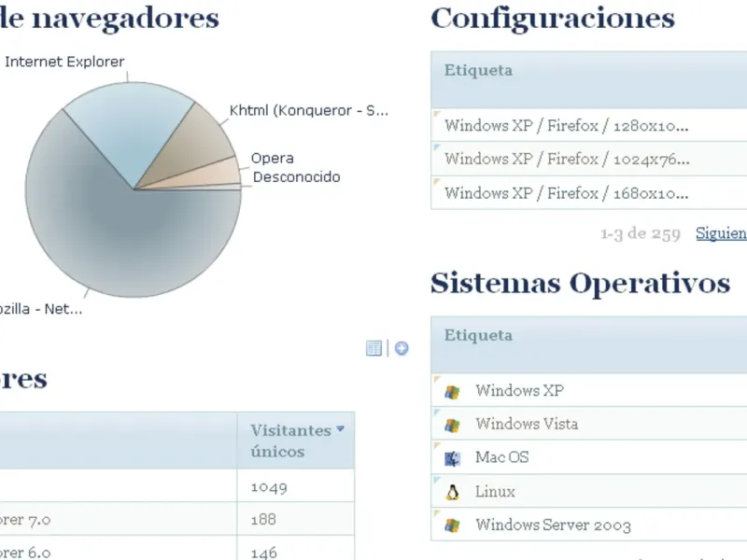The image size is (747, 560).
Task: Click the blue plus icon below chart
Action: 402,348
